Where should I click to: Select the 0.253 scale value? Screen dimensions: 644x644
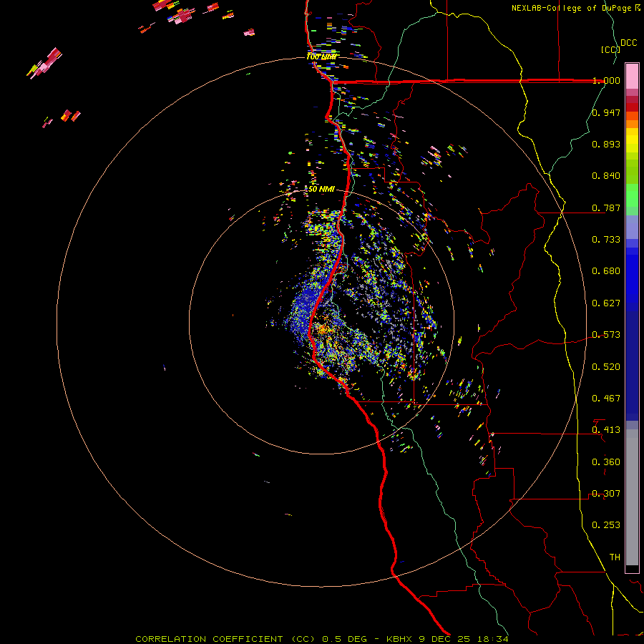606,525
